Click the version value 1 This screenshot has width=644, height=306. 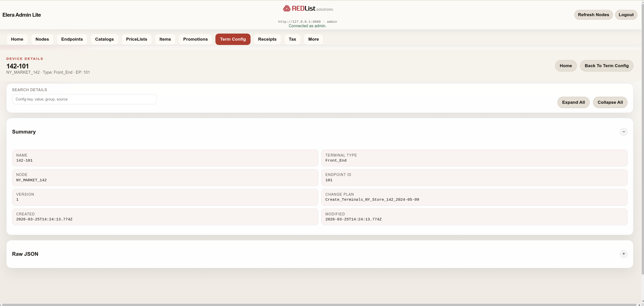coord(17,199)
